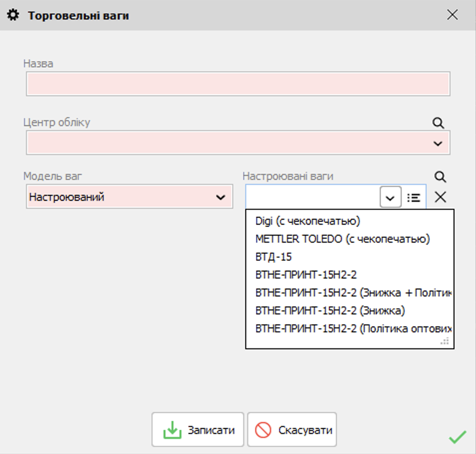This screenshot has height=454, width=476.
Task: Click into the Назва text field
Action: [x=238, y=84]
